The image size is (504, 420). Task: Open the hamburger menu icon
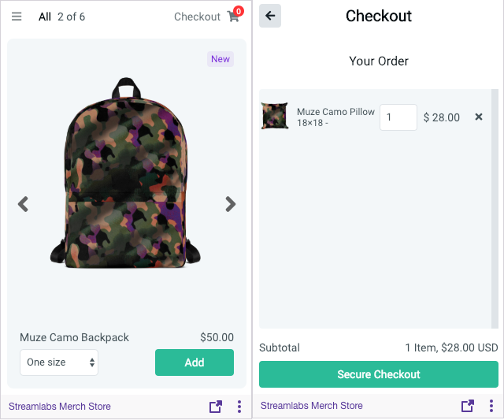point(17,17)
